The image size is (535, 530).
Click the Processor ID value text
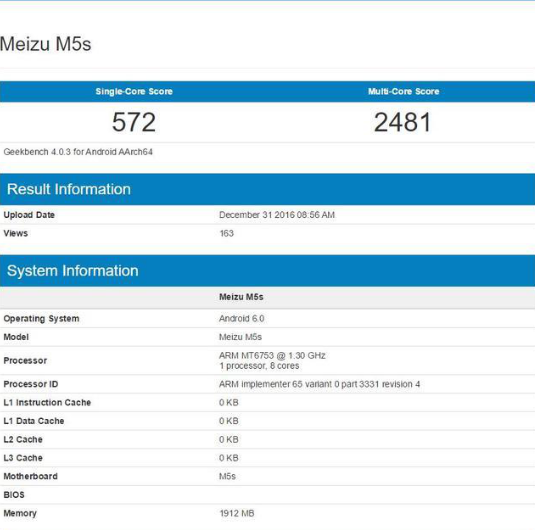point(319,384)
